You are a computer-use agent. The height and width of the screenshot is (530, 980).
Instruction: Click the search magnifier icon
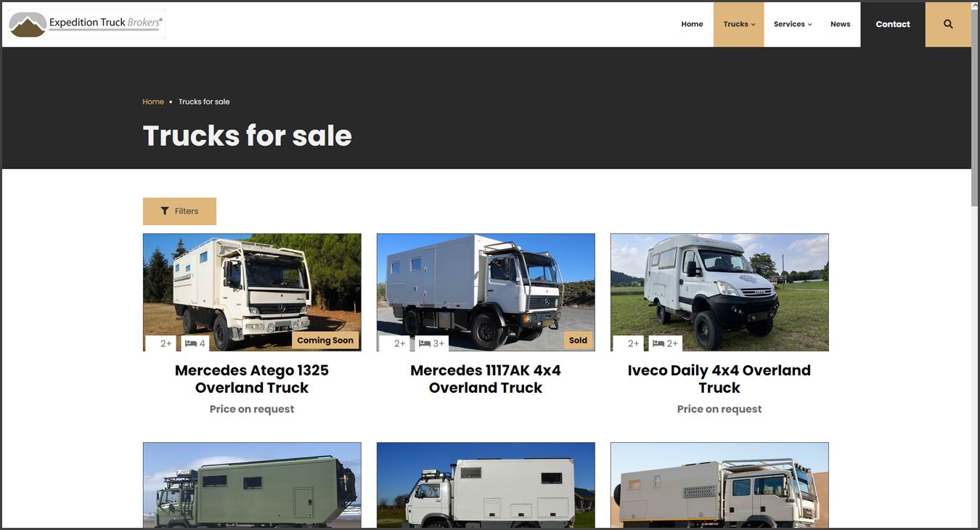(x=948, y=24)
